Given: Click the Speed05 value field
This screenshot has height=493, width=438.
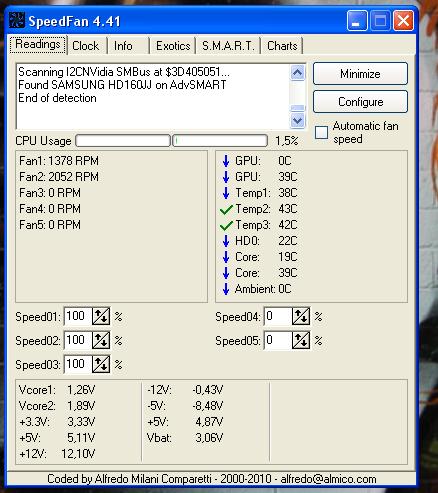Looking at the screenshot, I should (x=278, y=340).
